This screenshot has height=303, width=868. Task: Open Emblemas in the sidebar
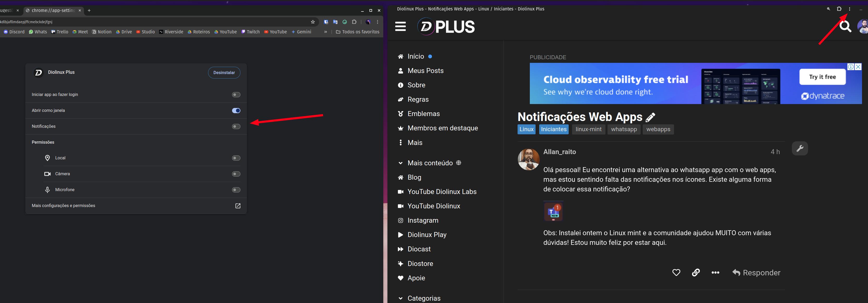(x=418, y=114)
